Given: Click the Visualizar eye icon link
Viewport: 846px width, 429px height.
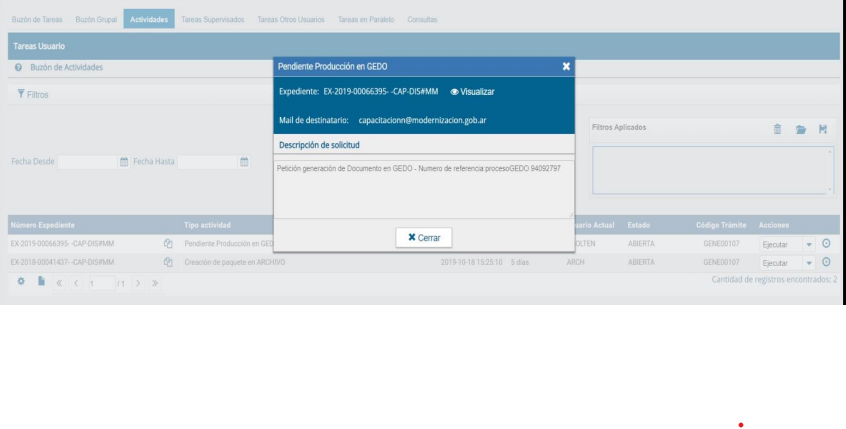Looking at the screenshot, I should point(472,92).
